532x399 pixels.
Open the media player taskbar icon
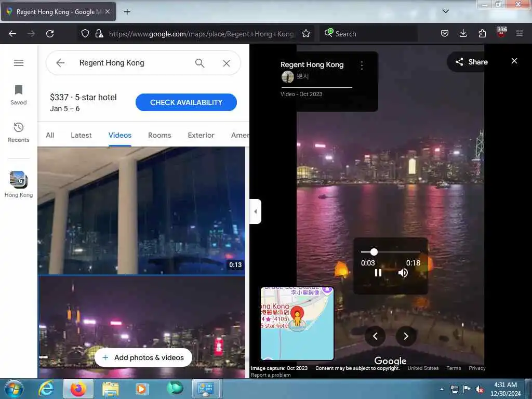click(x=141, y=389)
